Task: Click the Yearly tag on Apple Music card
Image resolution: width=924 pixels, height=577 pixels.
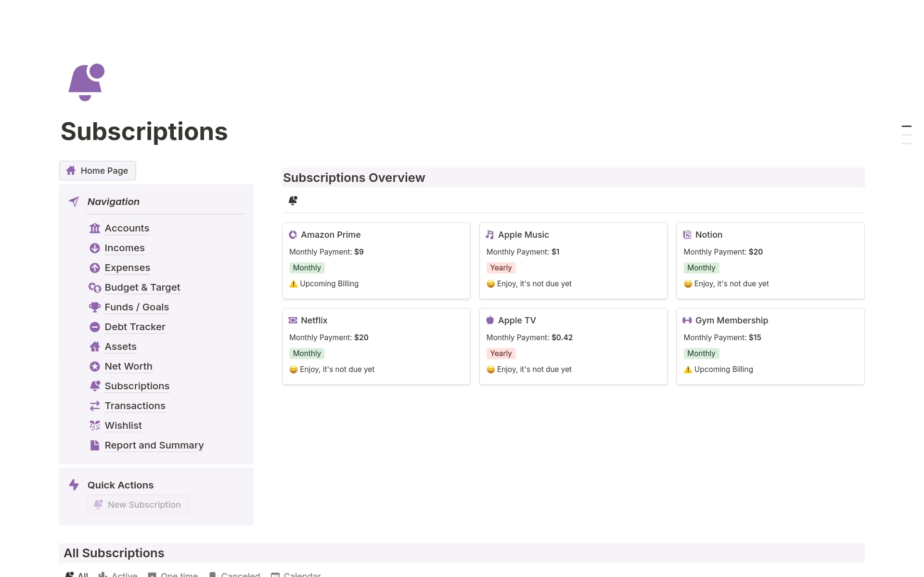Action: [501, 268]
